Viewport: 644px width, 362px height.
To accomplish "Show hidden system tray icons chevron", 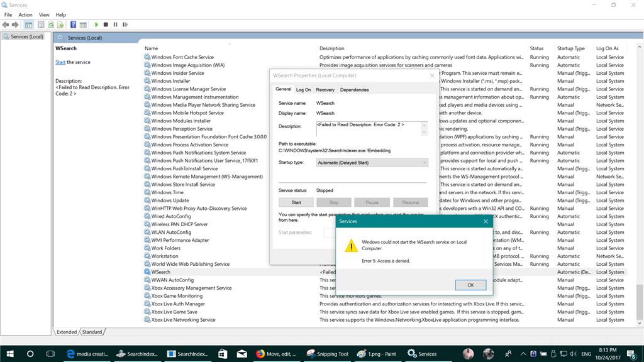I will click(x=523, y=354).
